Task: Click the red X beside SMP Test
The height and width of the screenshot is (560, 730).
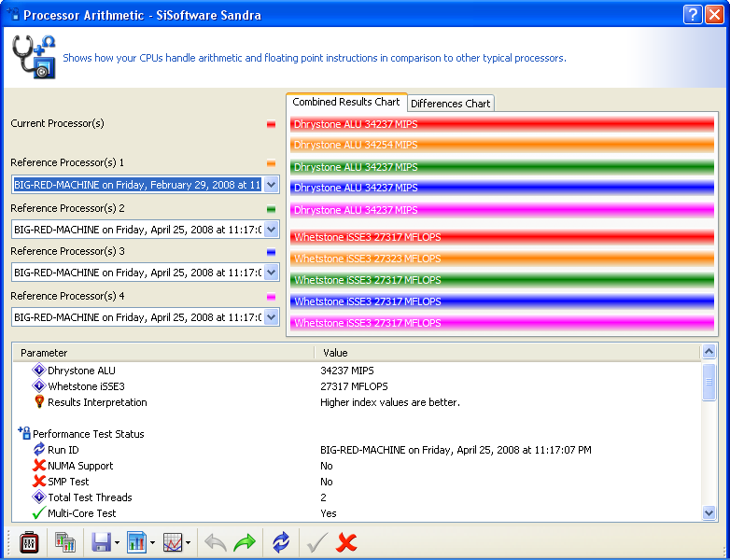Action: [39, 481]
